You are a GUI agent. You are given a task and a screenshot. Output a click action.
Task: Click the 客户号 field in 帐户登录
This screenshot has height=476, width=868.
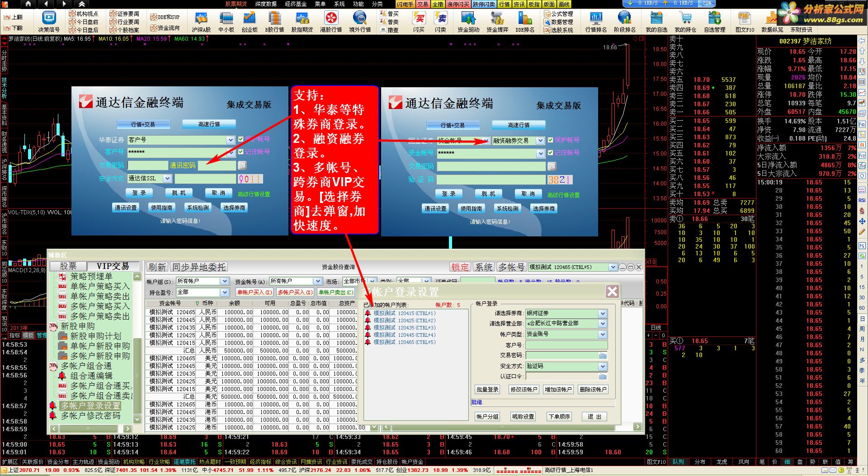[x=566, y=345]
